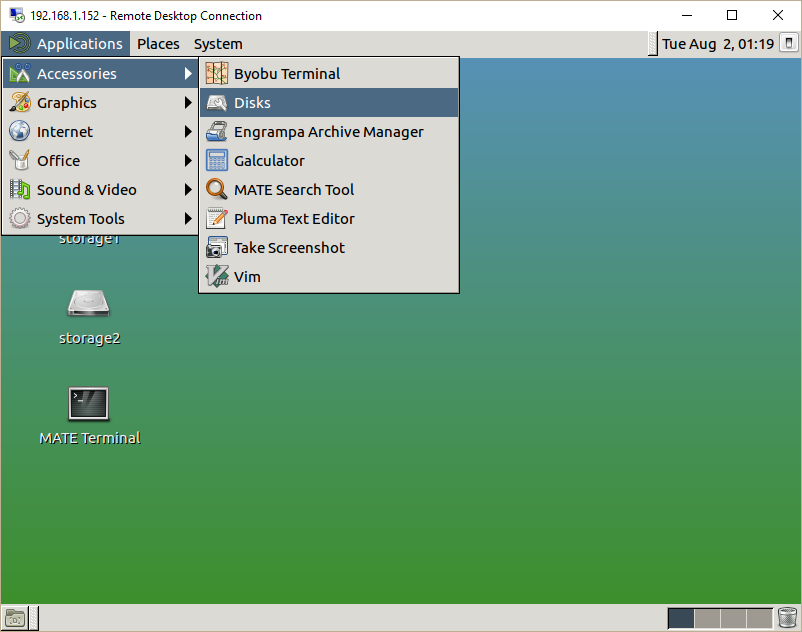Click the Take Screenshot label
Screen dimensions: 802x632
pyautogui.click(x=289, y=248)
